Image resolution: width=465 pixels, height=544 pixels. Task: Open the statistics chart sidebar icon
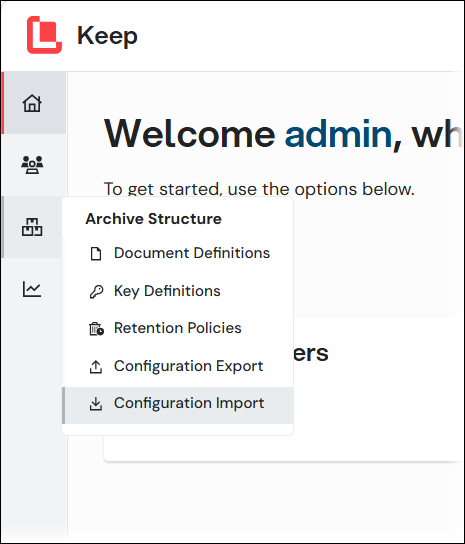[x=32, y=289]
